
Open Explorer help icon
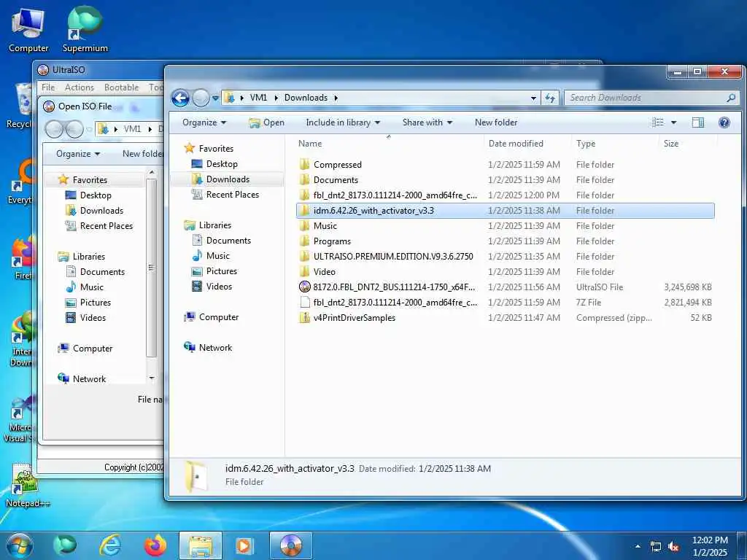[x=724, y=122]
